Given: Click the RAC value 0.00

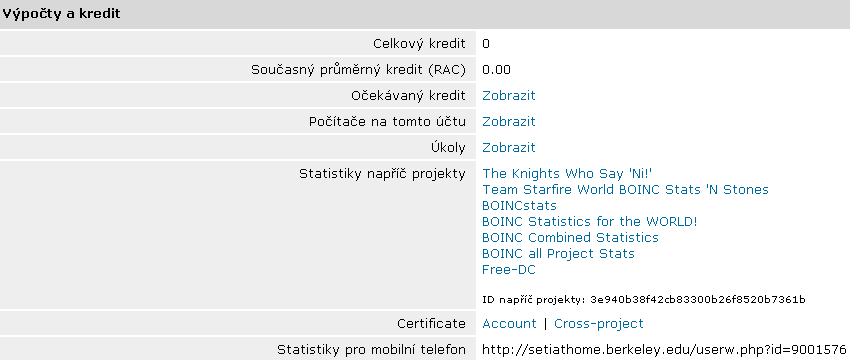Looking at the screenshot, I should point(496,70).
